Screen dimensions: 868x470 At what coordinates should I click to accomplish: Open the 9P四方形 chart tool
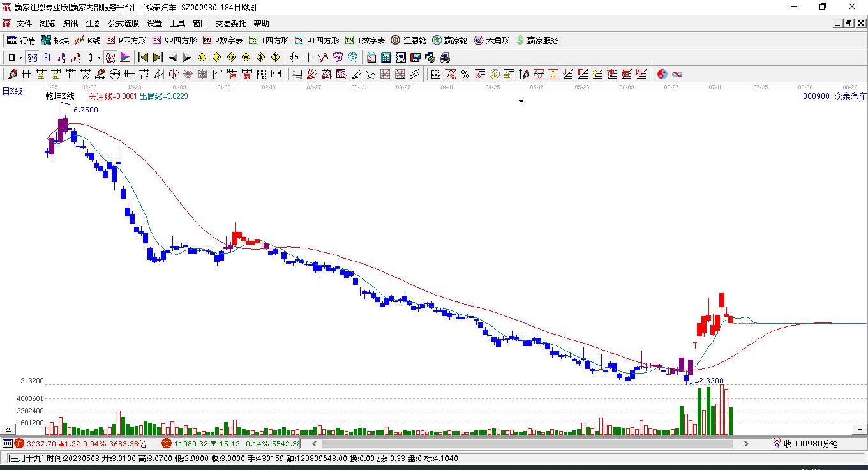tap(174, 40)
